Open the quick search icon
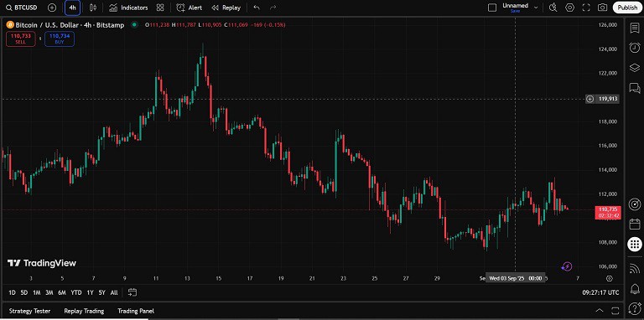This screenshot has height=320, width=644. pos(553,8)
